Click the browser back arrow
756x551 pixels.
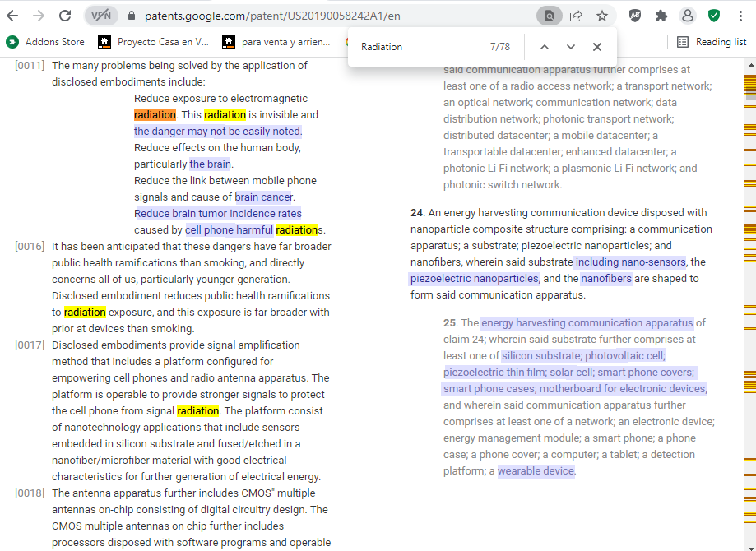12,16
